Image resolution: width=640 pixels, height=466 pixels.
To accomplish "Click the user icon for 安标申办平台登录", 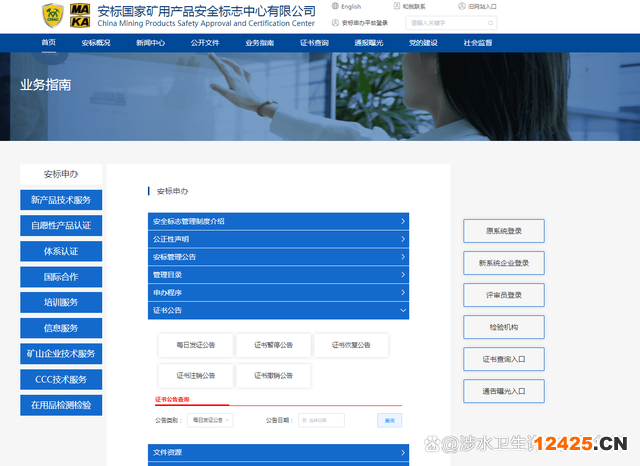I will pos(334,22).
